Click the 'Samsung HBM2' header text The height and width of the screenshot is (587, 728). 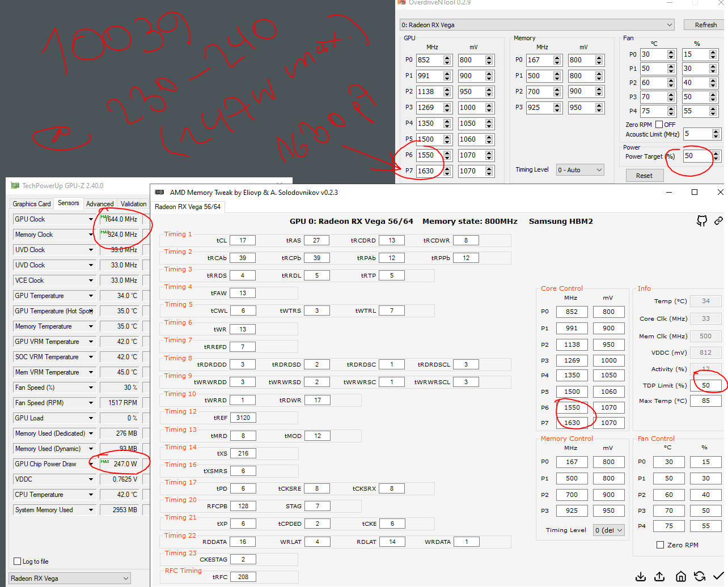click(561, 222)
